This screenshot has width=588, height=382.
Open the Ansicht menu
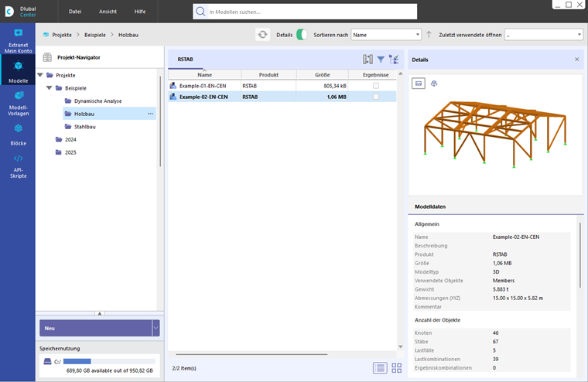click(108, 12)
